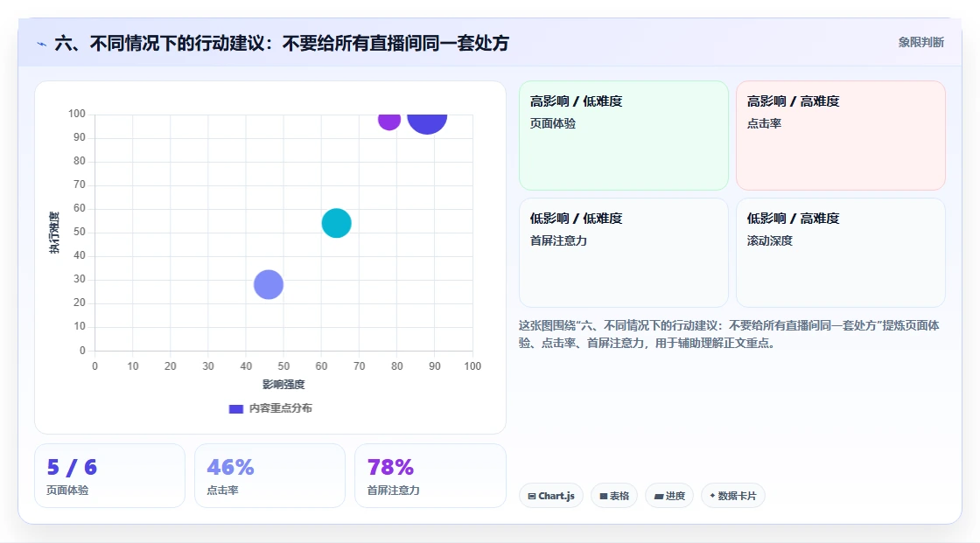Click the section title 六、不同情况下的行动建议
This screenshot has width=980, height=543.
tap(282, 43)
